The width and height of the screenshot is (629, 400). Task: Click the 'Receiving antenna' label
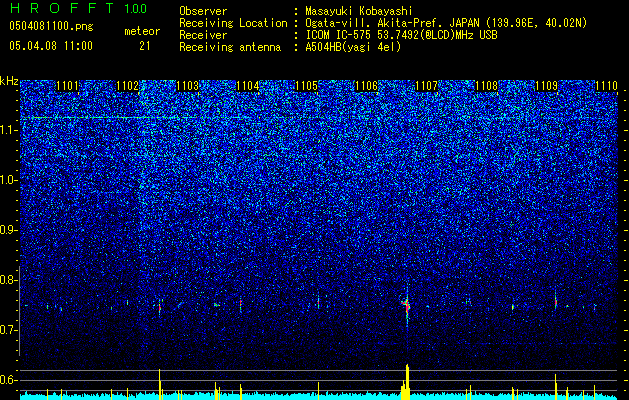(x=230, y=47)
